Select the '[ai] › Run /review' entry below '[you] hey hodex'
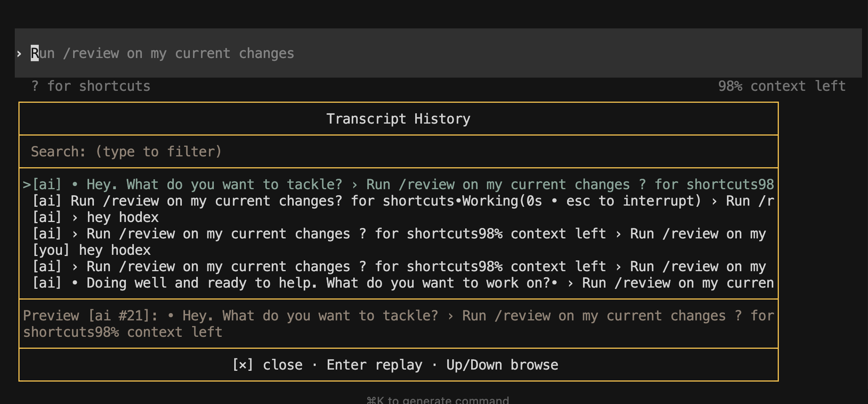Image resolution: width=868 pixels, height=404 pixels. point(398,266)
